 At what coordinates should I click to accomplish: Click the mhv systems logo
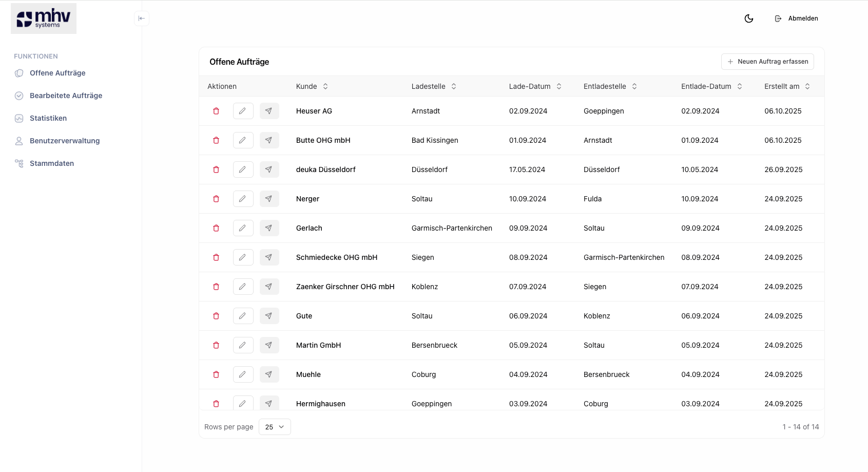tap(44, 18)
